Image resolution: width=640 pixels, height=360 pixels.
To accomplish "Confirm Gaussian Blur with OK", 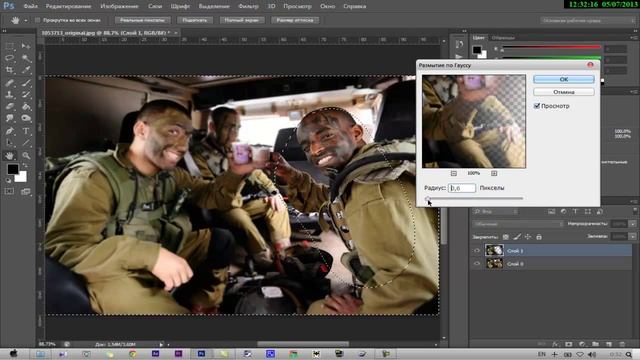I will click(x=564, y=79).
